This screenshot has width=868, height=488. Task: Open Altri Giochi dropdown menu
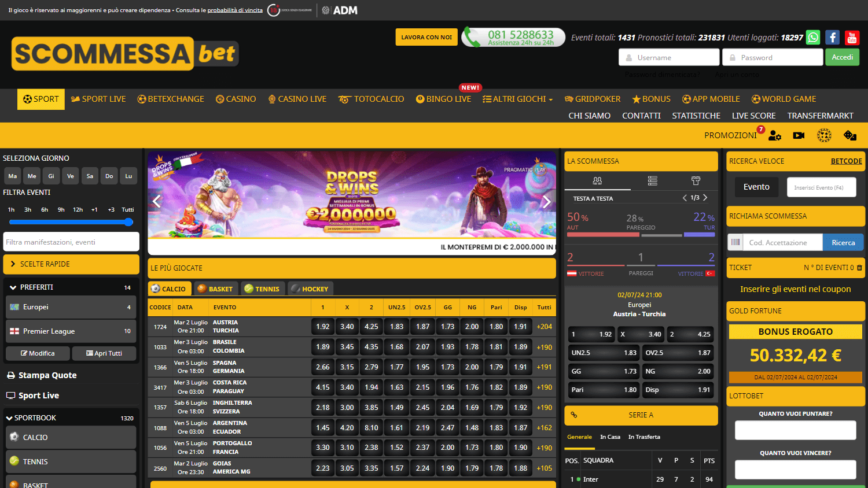(518, 99)
